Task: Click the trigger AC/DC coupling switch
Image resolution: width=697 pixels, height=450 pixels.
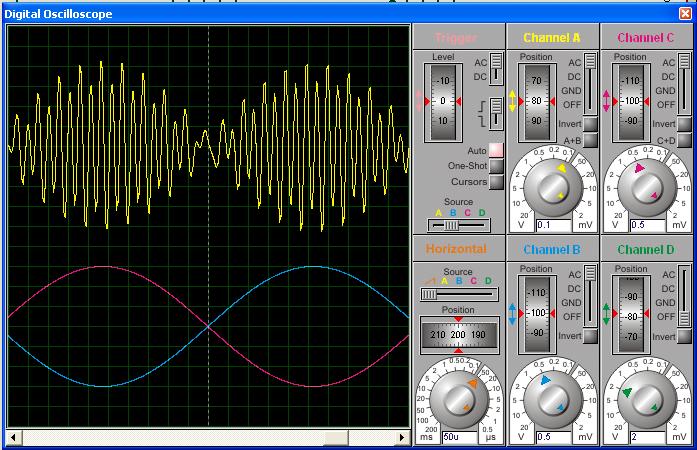Action: tap(496, 69)
